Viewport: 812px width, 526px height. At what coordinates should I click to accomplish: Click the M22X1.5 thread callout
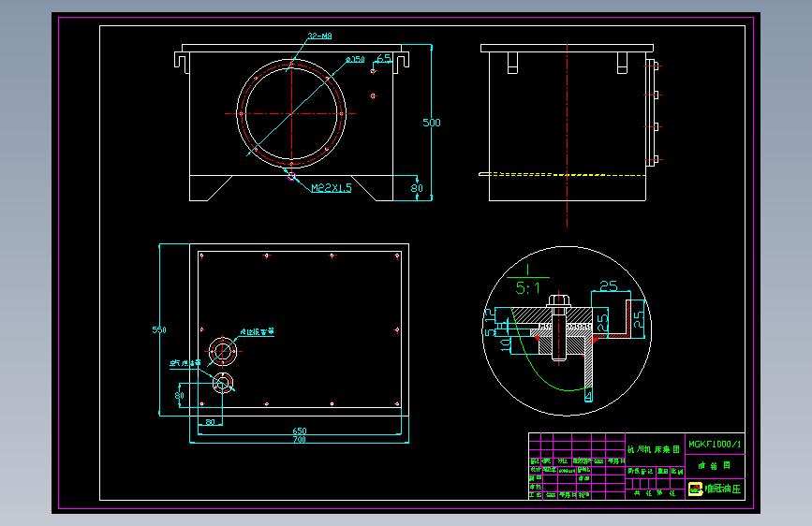click(332, 188)
